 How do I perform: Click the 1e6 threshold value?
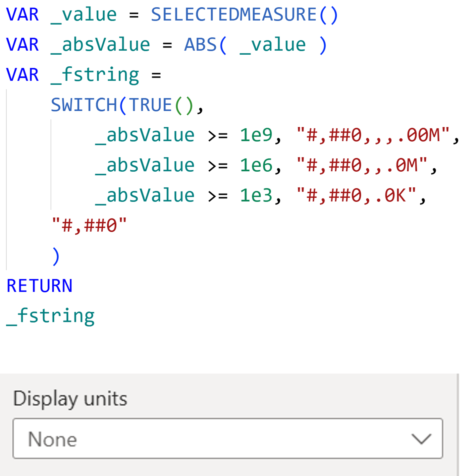click(256, 165)
